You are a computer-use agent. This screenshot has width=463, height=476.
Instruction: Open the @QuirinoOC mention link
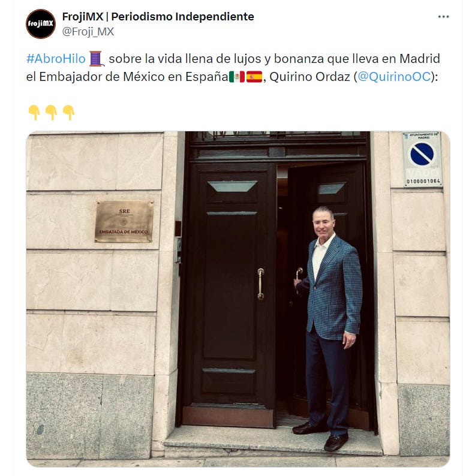point(394,77)
